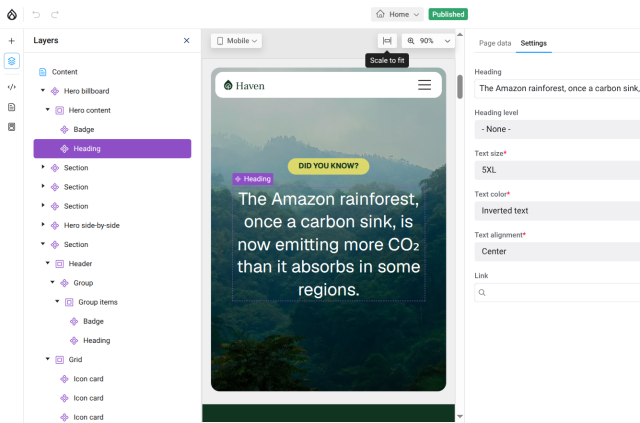This screenshot has width=640, height=423.
Task: Collapse the Grid layer
Action: 48,359
